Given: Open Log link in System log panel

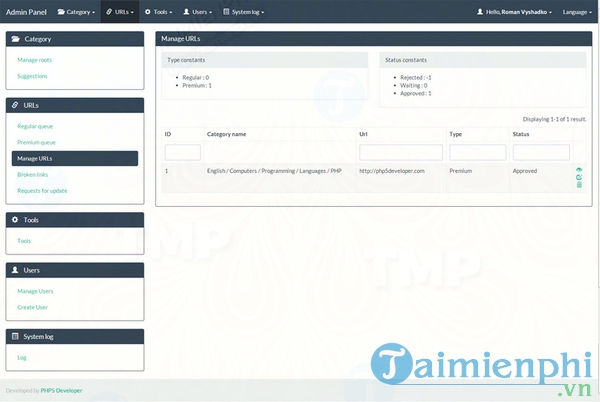Looking at the screenshot, I should [22, 358].
